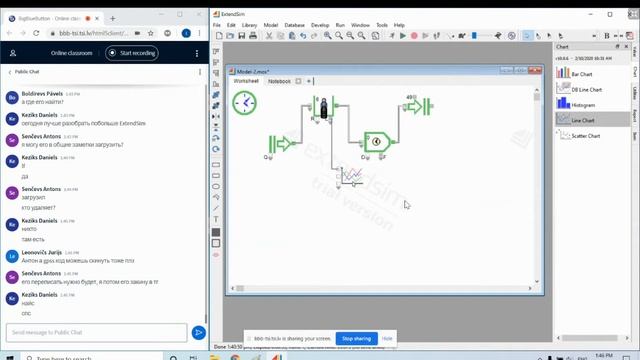Click the Create block with green arrow
640x360 pixels.
click(x=280, y=144)
